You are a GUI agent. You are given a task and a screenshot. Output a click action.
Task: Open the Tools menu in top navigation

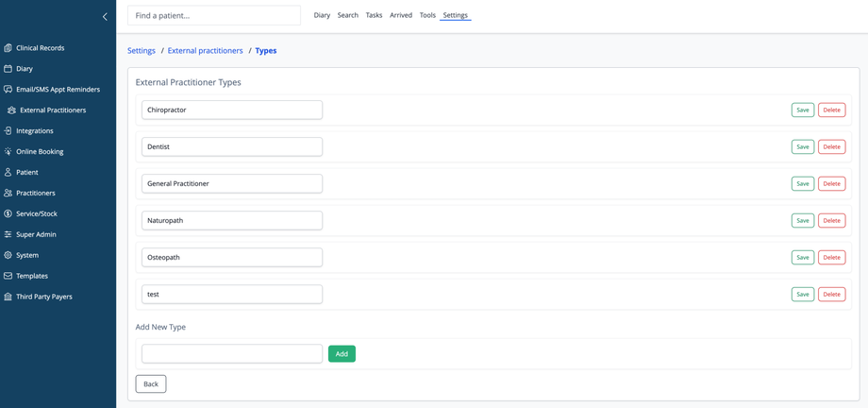click(x=427, y=15)
